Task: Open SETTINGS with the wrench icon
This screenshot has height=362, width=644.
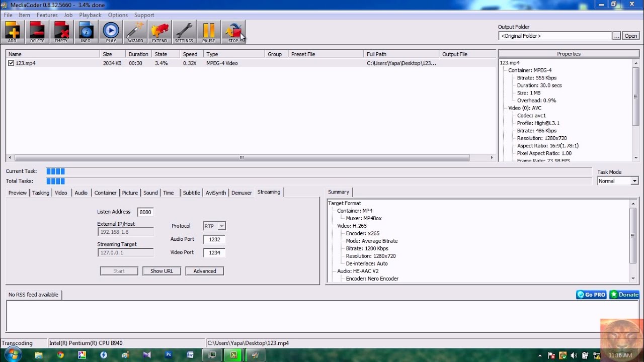Action: [x=184, y=32]
